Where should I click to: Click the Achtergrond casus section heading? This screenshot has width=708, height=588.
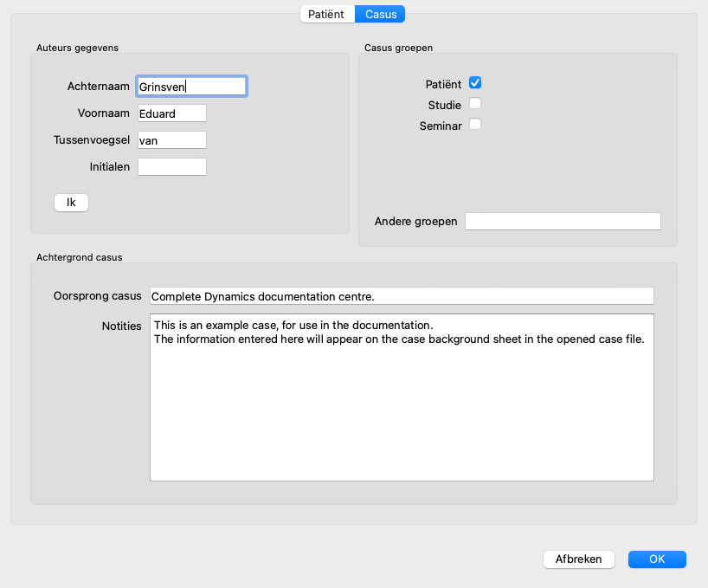click(79, 257)
